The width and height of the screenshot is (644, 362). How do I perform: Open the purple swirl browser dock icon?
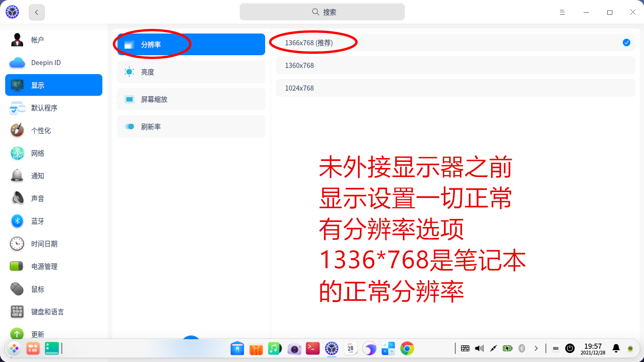(x=369, y=349)
